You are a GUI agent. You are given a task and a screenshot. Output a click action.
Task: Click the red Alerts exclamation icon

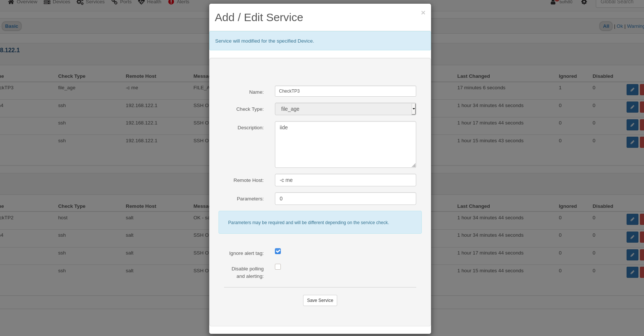171,2
